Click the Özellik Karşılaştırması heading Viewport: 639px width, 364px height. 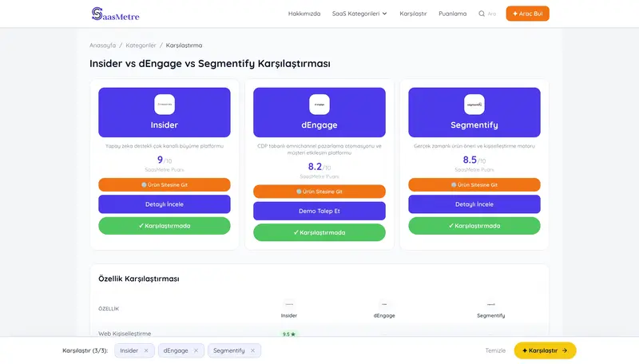(x=138, y=279)
